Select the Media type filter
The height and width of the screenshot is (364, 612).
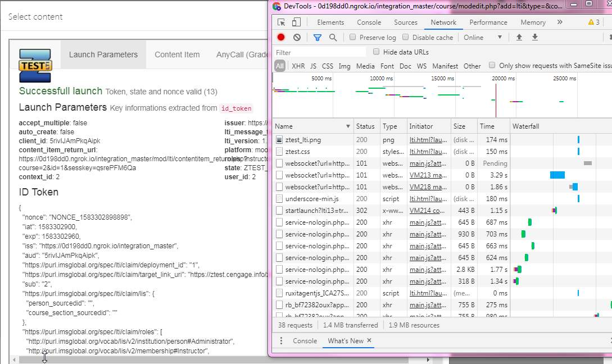pyautogui.click(x=365, y=66)
